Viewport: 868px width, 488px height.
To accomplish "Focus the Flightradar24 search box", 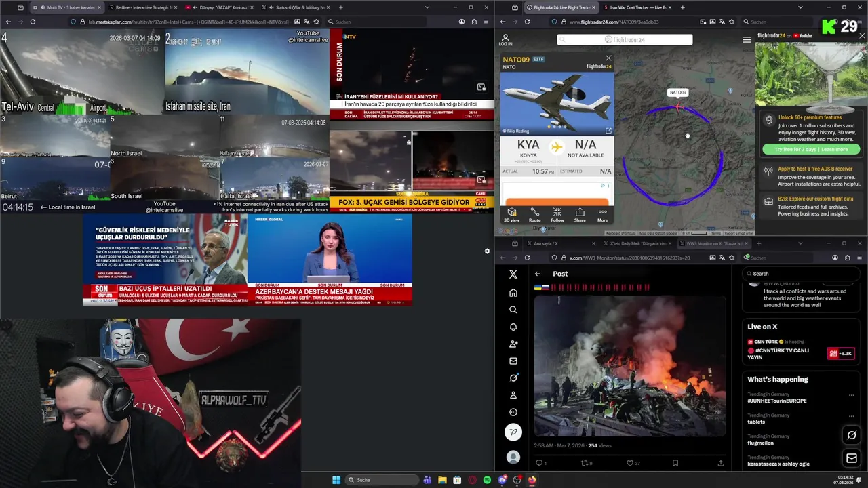I will (x=625, y=40).
